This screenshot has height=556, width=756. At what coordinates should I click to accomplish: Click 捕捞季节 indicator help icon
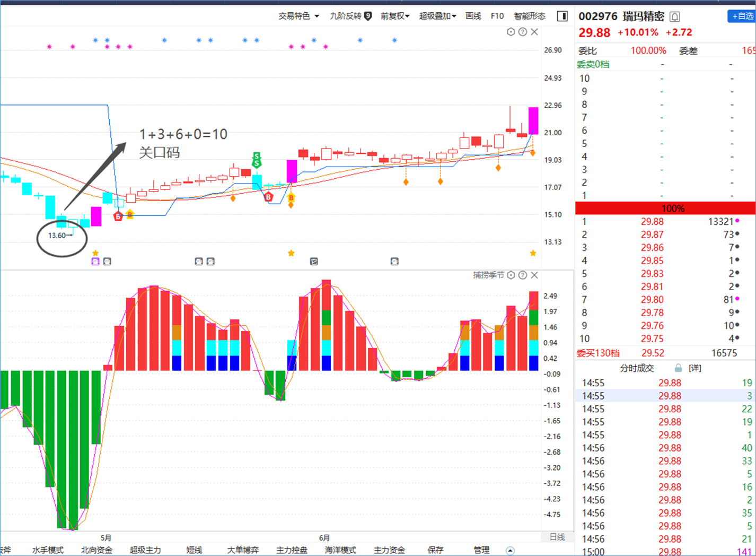point(523,275)
